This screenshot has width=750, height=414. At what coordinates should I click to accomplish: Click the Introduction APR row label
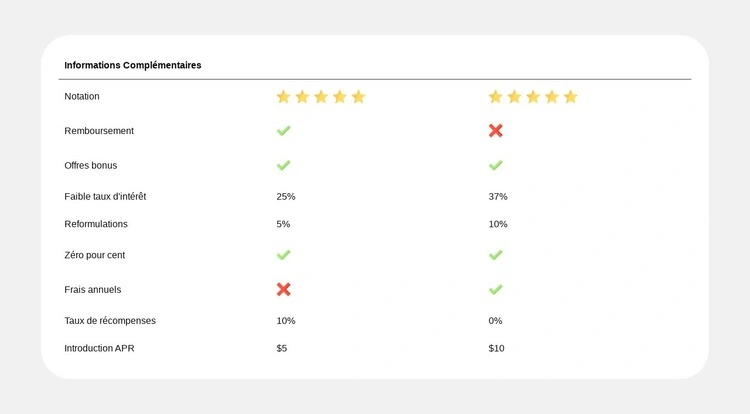click(x=99, y=348)
